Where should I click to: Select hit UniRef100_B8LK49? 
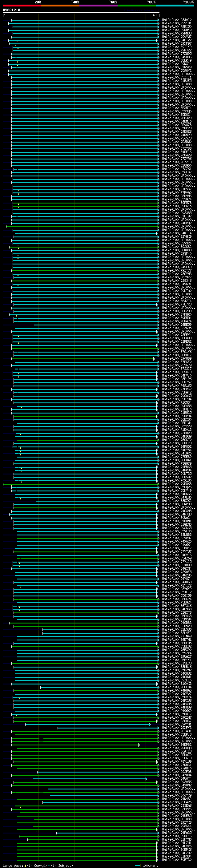pyautogui.click(x=176, y=60)
